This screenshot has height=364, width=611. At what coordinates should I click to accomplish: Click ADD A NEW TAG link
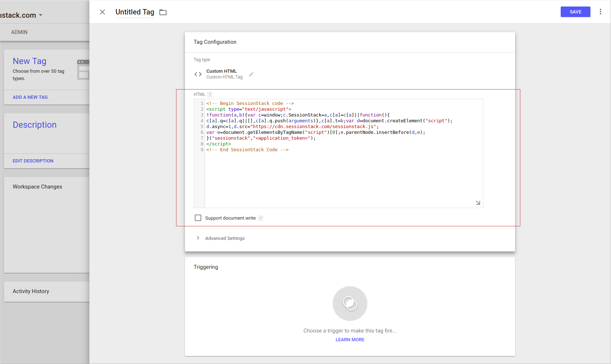30,97
